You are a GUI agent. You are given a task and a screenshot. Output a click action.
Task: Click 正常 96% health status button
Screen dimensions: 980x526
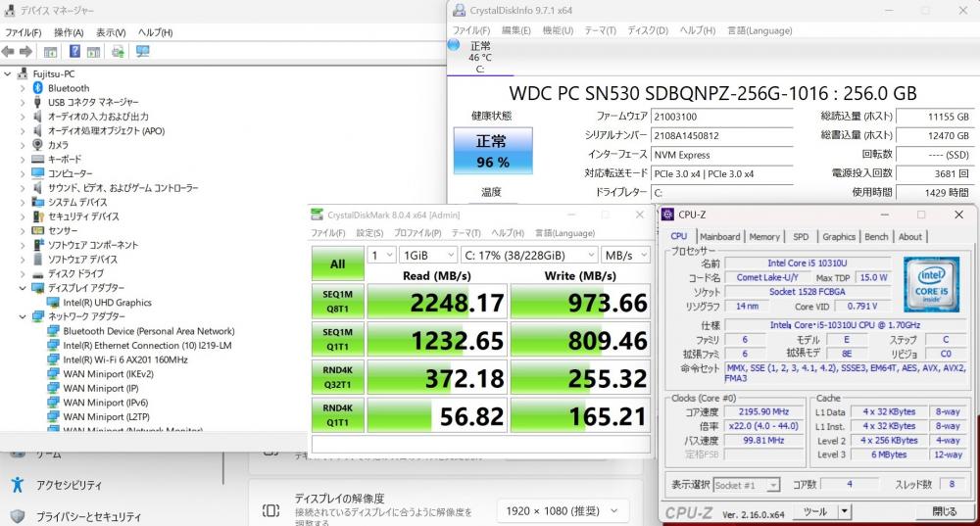493,151
